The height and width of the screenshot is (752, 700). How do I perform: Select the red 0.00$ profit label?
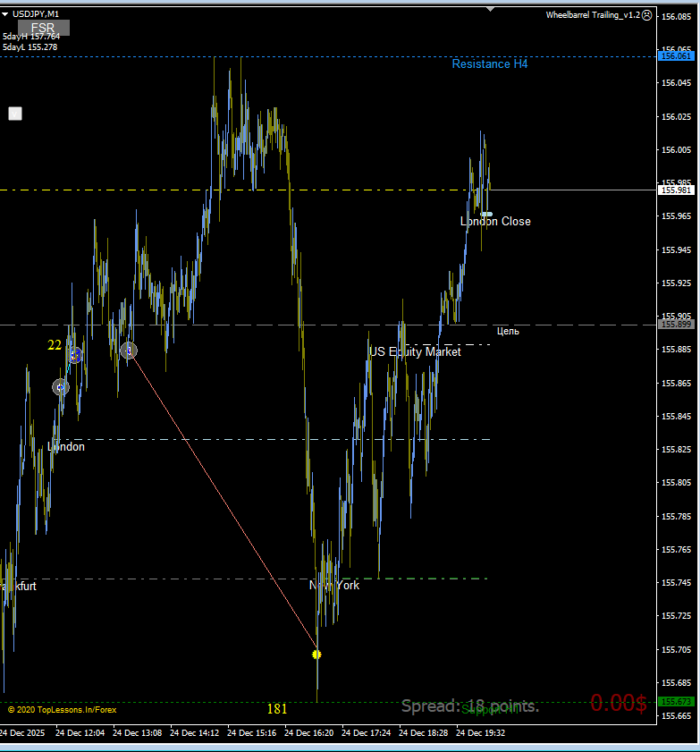pos(619,704)
